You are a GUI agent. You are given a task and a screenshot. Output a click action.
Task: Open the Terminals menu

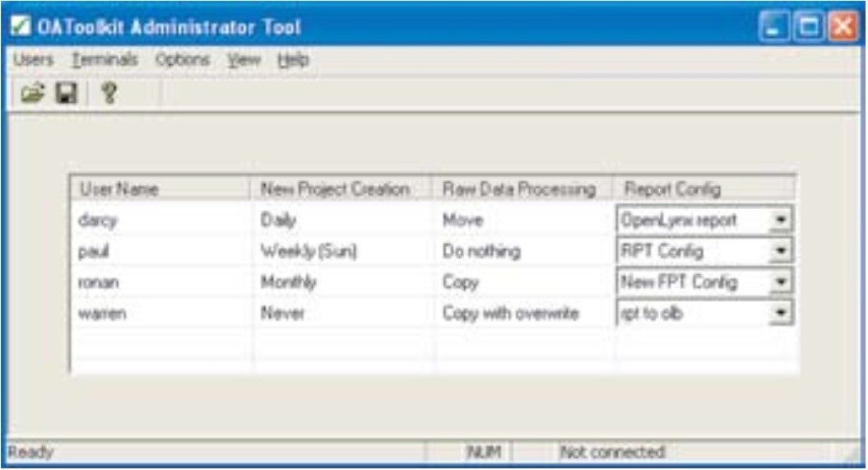[x=104, y=59]
